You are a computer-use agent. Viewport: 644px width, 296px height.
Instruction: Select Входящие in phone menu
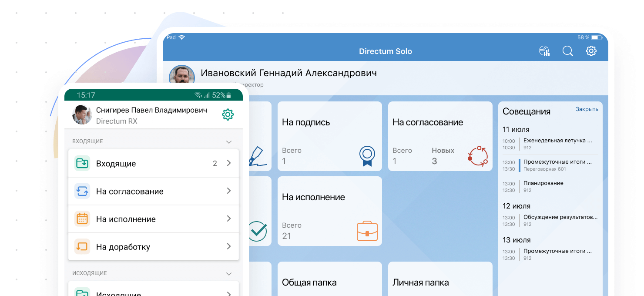[154, 163]
